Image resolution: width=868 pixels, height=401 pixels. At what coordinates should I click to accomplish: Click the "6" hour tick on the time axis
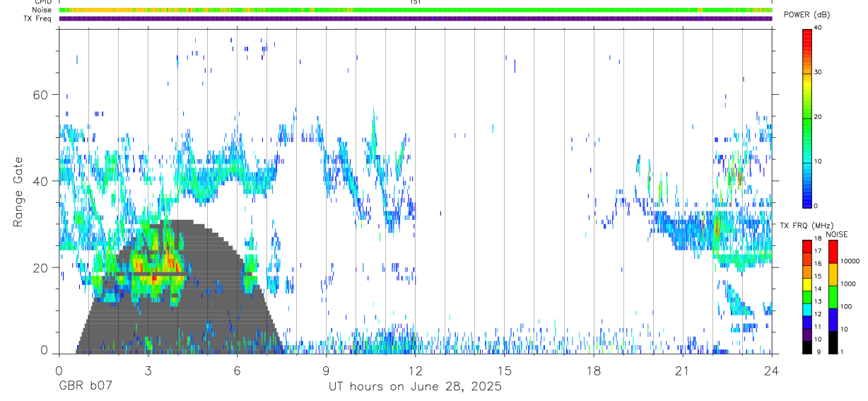click(x=237, y=370)
